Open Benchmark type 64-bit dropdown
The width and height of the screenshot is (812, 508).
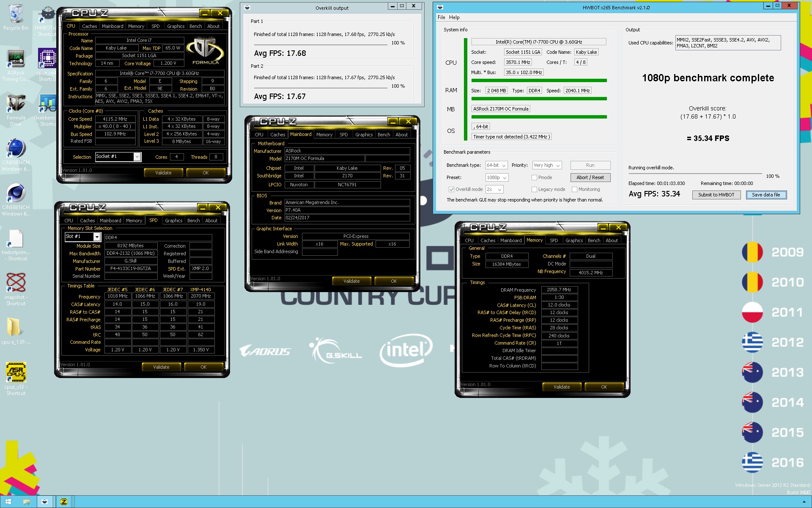click(x=497, y=165)
